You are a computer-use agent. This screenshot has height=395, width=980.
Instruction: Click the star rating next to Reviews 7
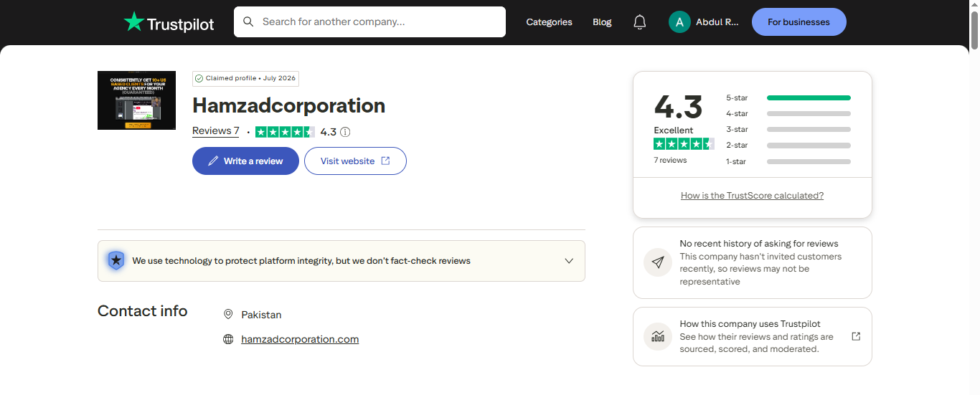(285, 132)
